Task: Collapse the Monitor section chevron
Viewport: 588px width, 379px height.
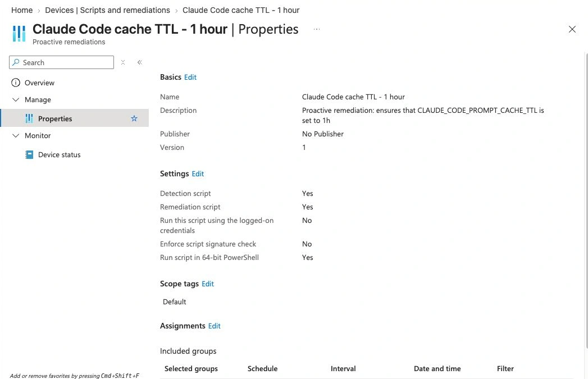Action: [x=16, y=136]
